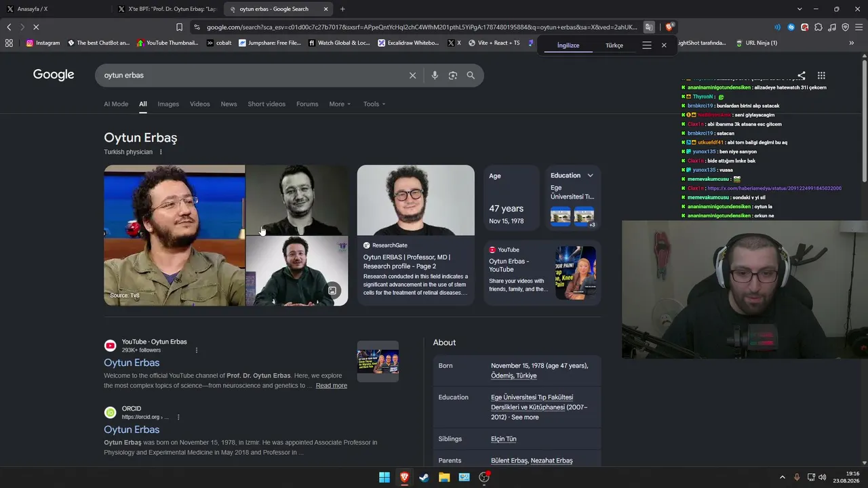Open the Oytun Erbas YouTube channel result title
Screen dimensions: 868x488
(132, 363)
